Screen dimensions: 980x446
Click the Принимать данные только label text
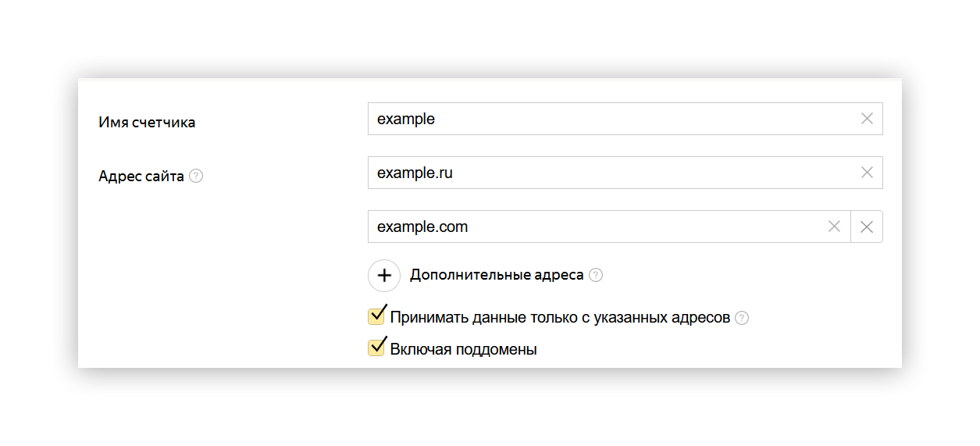559,318
